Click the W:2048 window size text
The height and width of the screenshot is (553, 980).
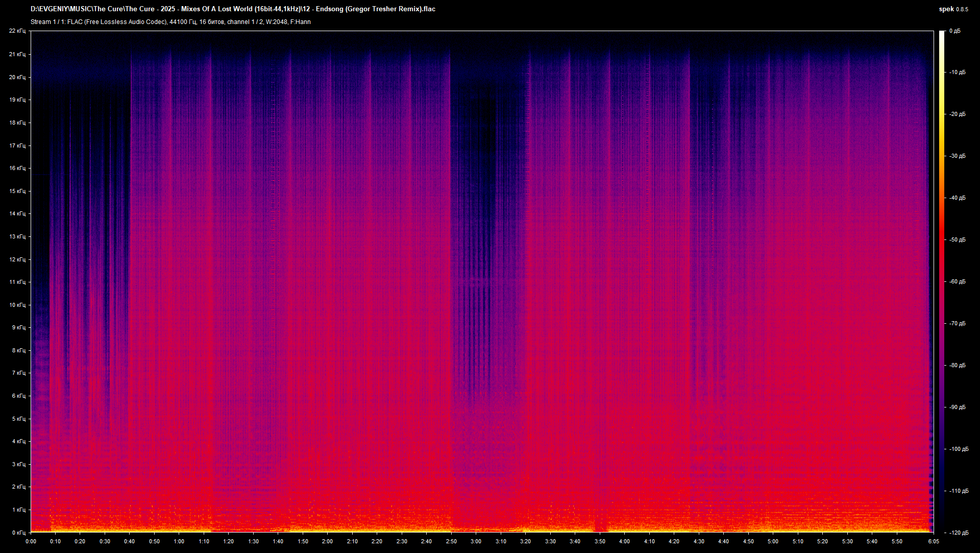click(276, 21)
